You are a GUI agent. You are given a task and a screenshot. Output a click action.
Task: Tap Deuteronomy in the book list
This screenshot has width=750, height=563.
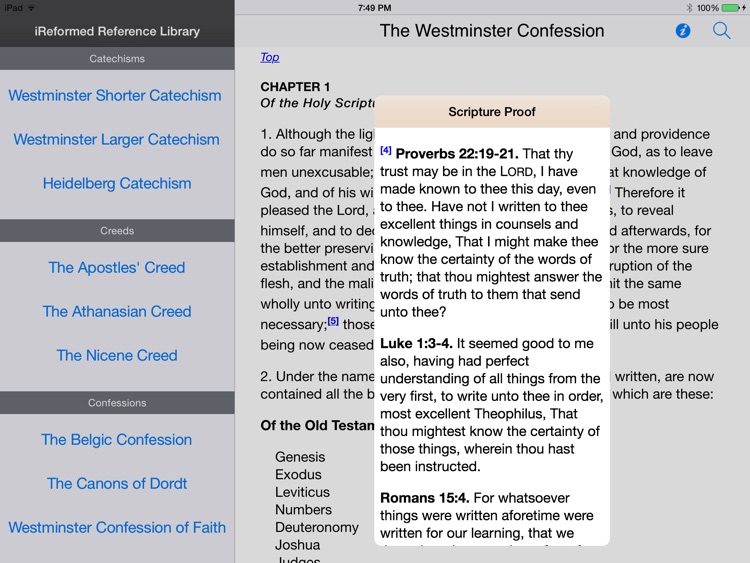coord(317,528)
